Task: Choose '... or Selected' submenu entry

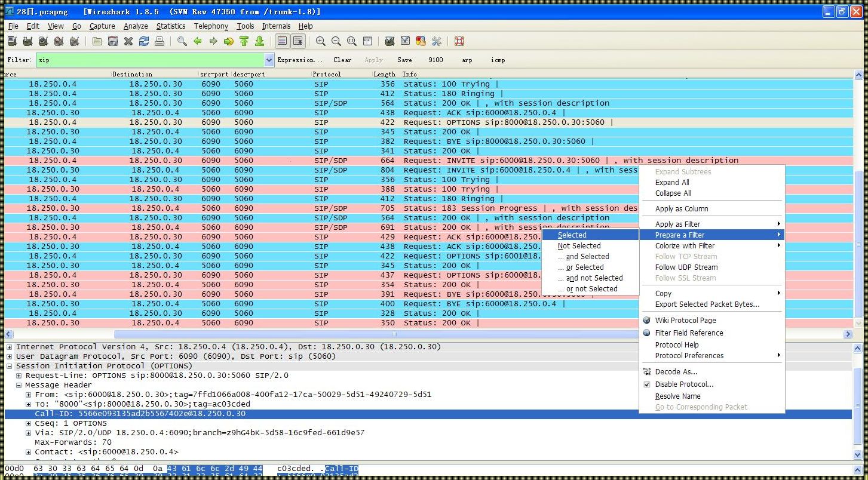Action: coord(590,267)
